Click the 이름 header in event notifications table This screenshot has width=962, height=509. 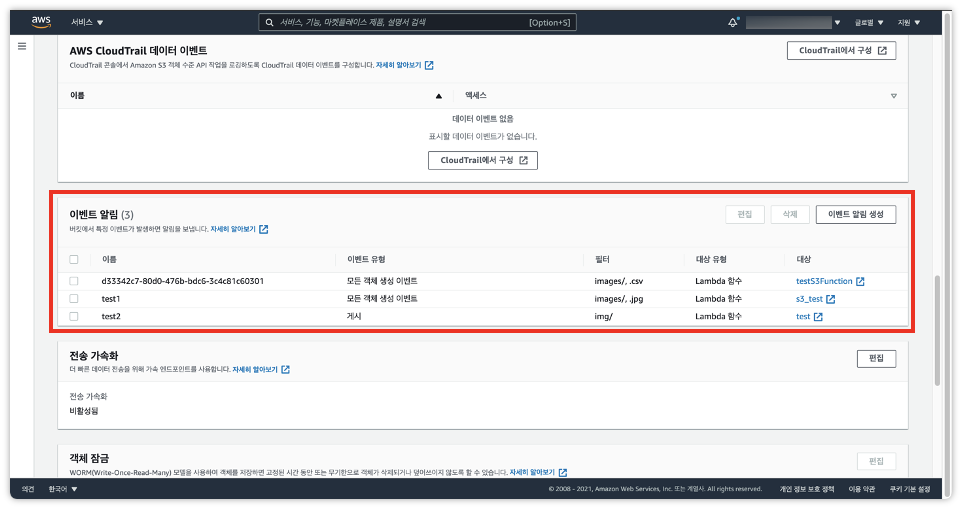109,259
